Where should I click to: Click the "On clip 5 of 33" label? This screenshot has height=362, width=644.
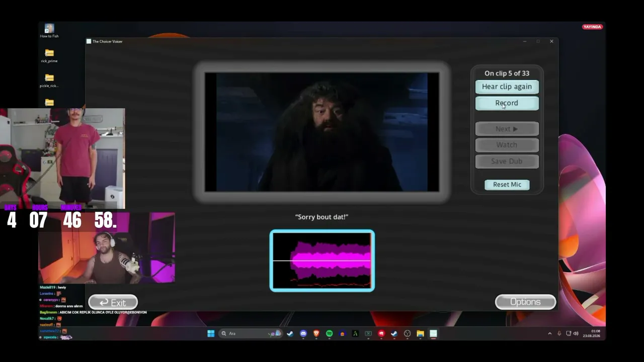click(x=507, y=73)
